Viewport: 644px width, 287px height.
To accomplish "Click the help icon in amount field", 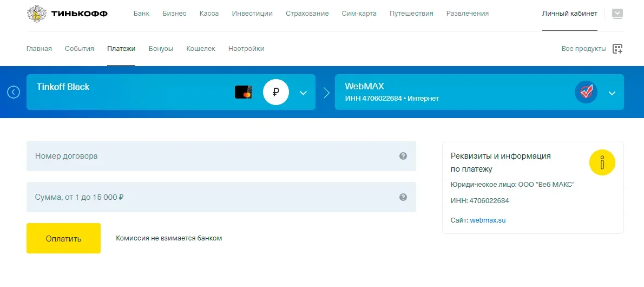I will (x=403, y=197).
